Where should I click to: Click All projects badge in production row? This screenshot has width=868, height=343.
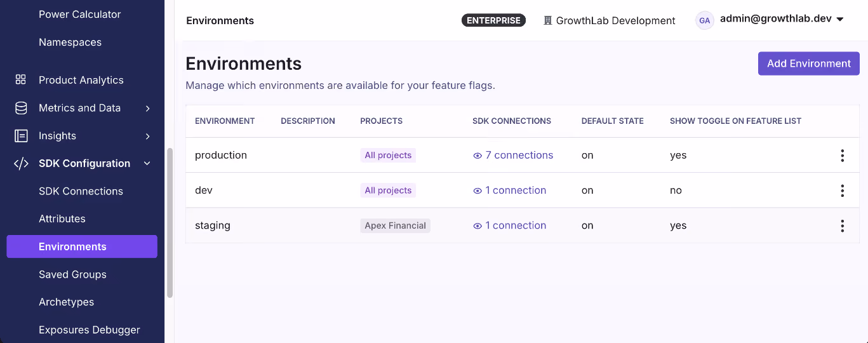tap(388, 155)
